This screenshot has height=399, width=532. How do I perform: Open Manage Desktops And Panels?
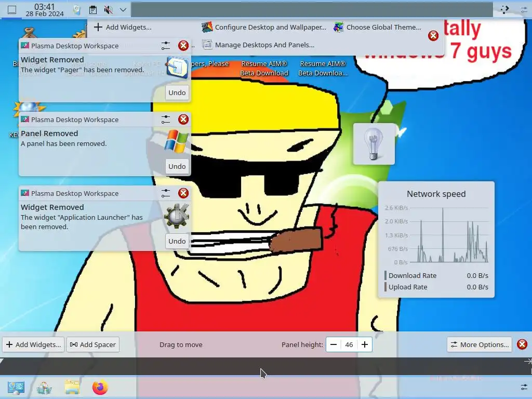[x=258, y=45]
